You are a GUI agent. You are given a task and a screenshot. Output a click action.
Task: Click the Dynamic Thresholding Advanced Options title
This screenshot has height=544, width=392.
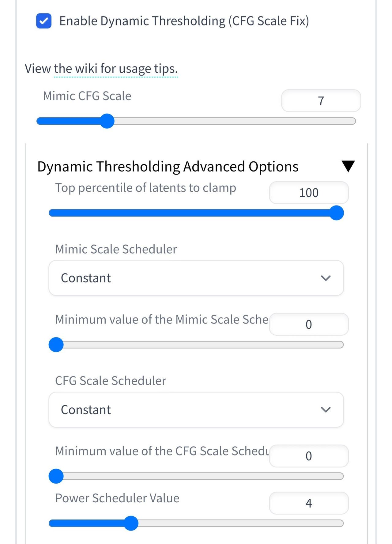(168, 167)
